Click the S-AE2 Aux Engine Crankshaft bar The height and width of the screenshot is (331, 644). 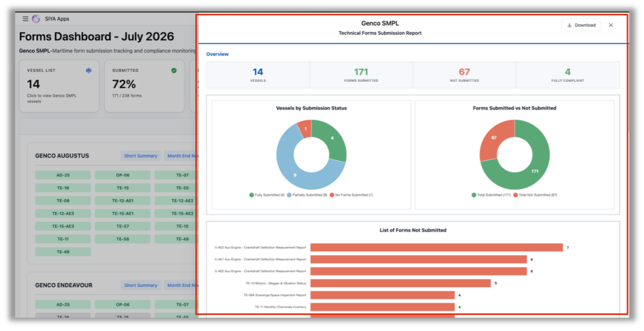[419, 271]
